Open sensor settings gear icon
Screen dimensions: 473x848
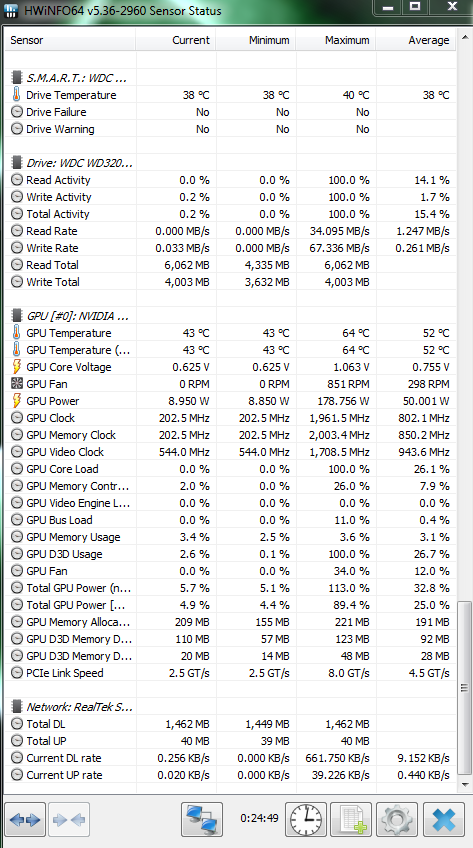coord(397,820)
